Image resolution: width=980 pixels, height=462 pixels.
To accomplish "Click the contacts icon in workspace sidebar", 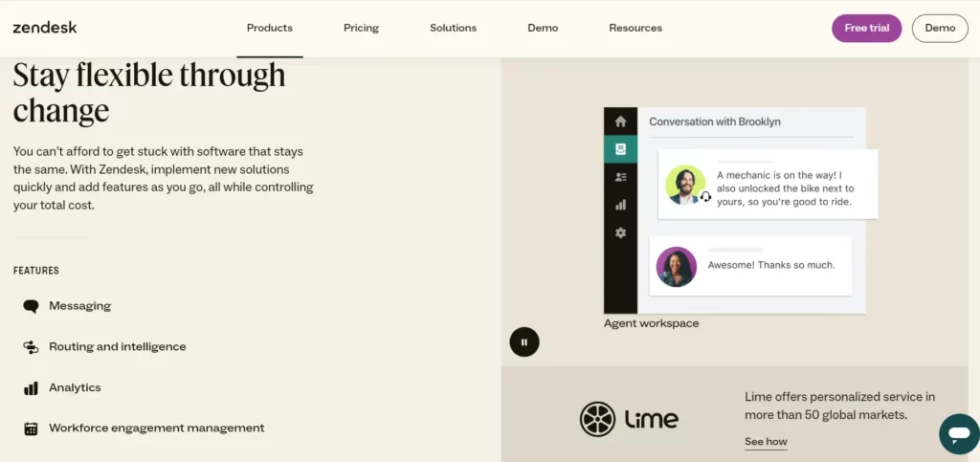I will 620,177.
